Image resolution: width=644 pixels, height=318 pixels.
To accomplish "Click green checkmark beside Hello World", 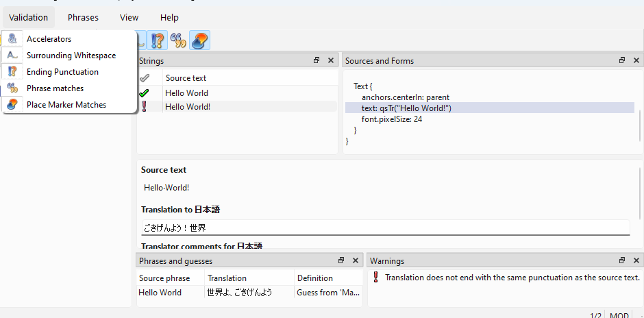I will [x=144, y=93].
